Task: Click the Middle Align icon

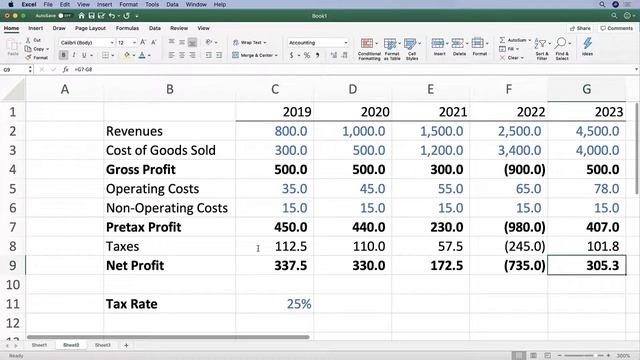Action: tap(182, 42)
